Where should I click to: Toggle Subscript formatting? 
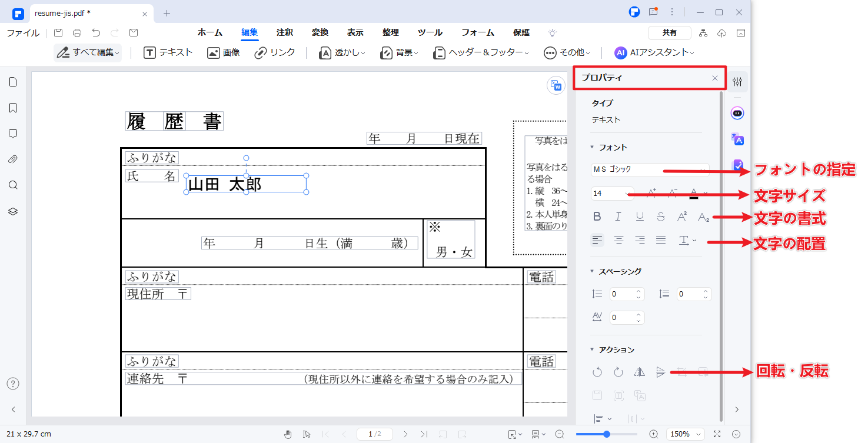click(x=703, y=217)
